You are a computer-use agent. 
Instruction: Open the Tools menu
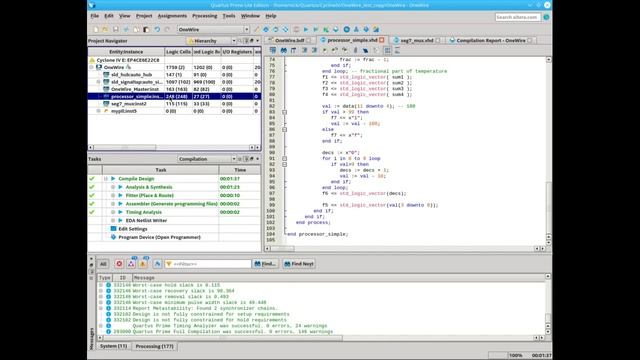pyautogui.click(x=229, y=16)
